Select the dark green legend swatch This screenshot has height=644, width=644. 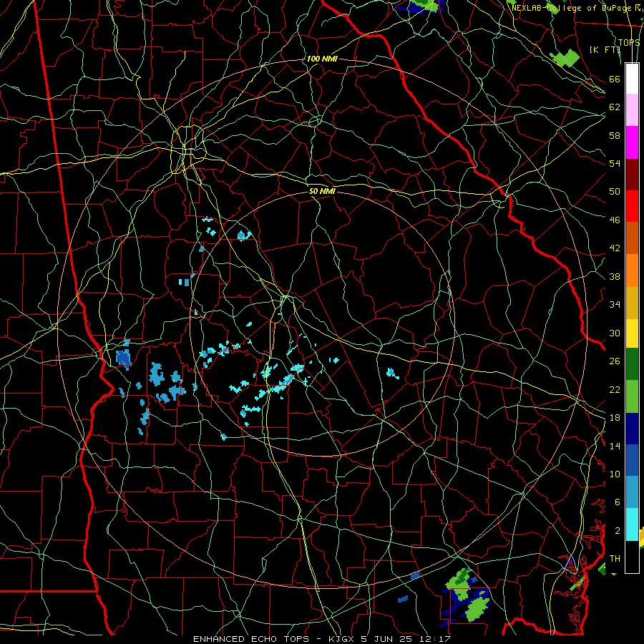click(x=632, y=364)
